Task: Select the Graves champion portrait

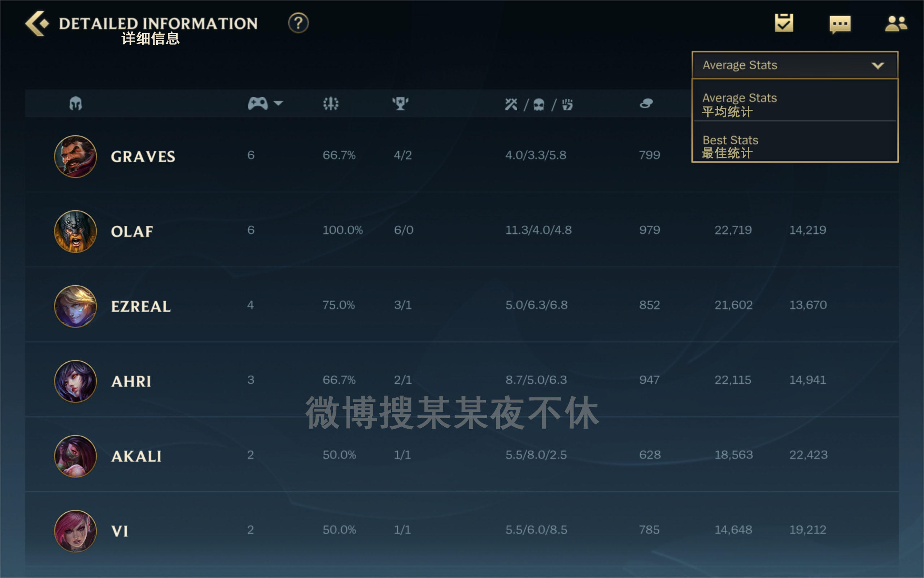Action: [x=75, y=156]
